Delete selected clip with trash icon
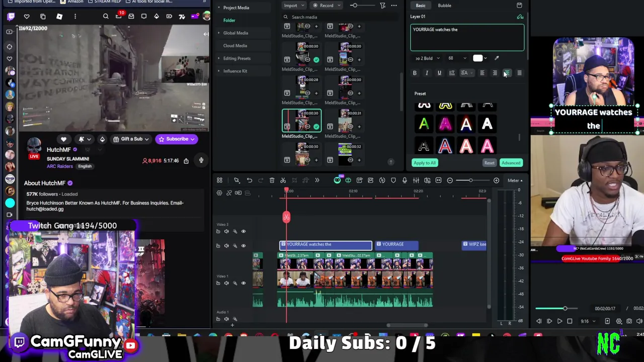 click(x=272, y=180)
